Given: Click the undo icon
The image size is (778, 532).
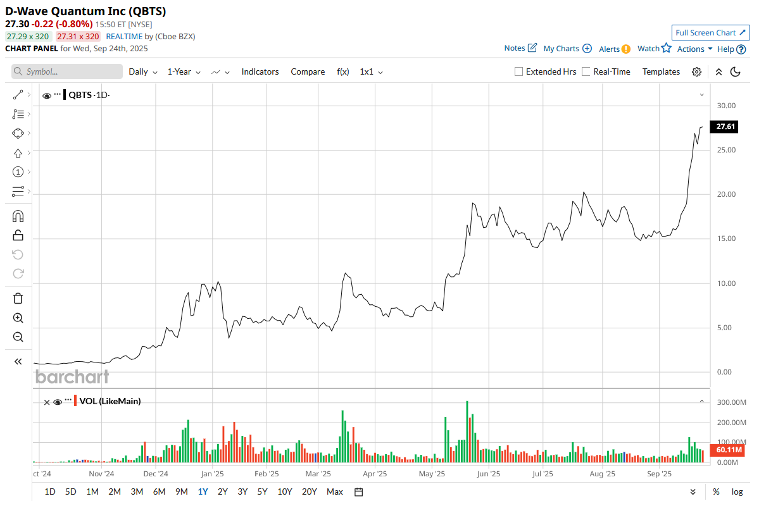Looking at the screenshot, I should pos(18,254).
